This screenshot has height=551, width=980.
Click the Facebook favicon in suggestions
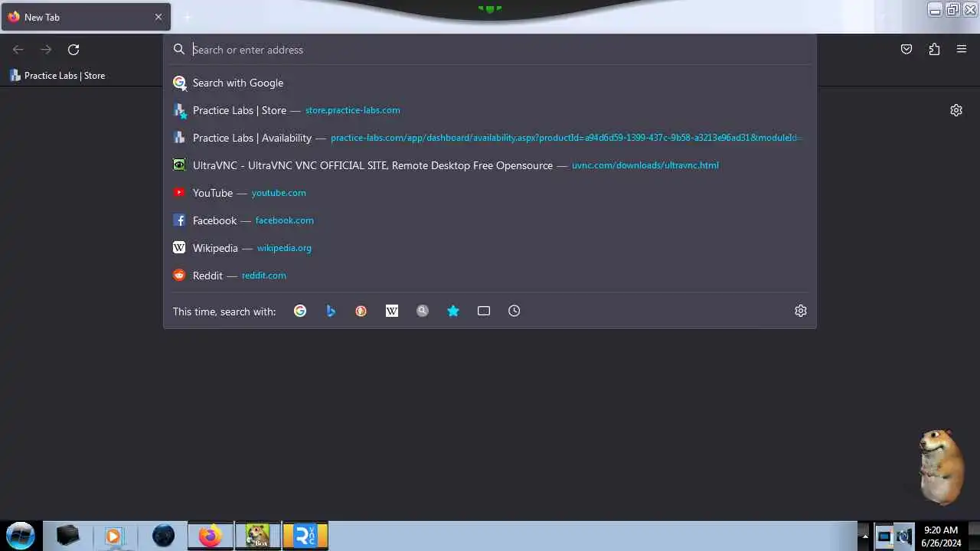point(179,220)
